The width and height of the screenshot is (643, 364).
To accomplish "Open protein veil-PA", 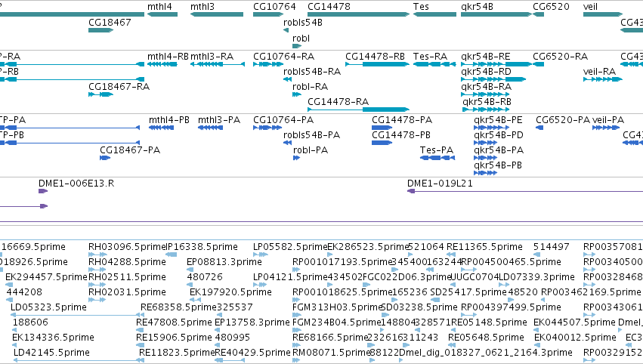I will (x=608, y=120).
